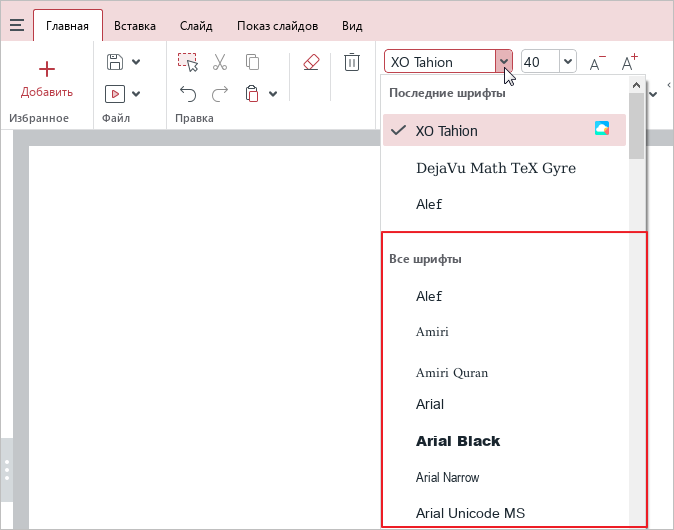
Task: Open the hamburger main menu
Action: [16, 25]
